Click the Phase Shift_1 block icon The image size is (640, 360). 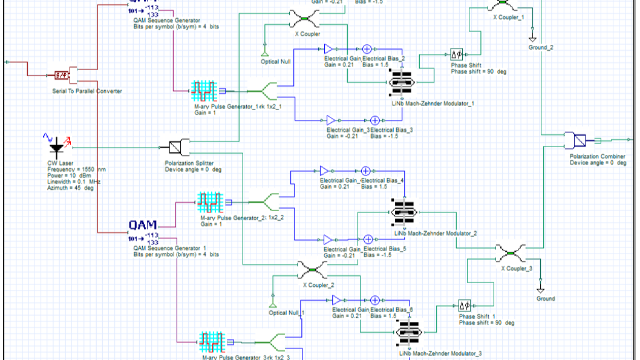coord(464,305)
